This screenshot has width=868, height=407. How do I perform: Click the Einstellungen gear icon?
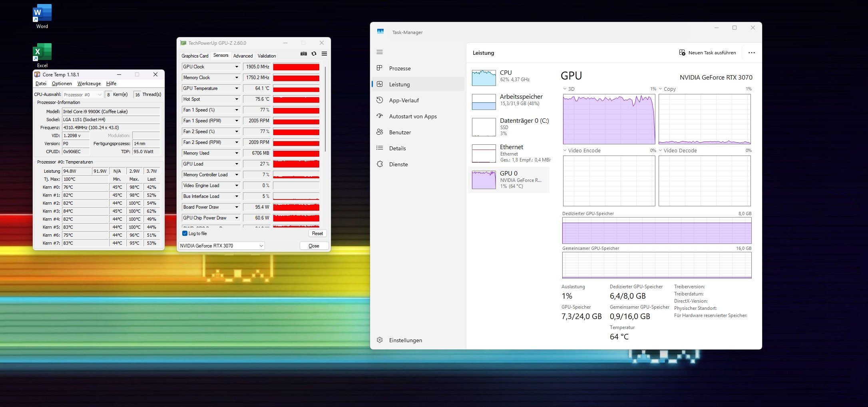pos(380,340)
